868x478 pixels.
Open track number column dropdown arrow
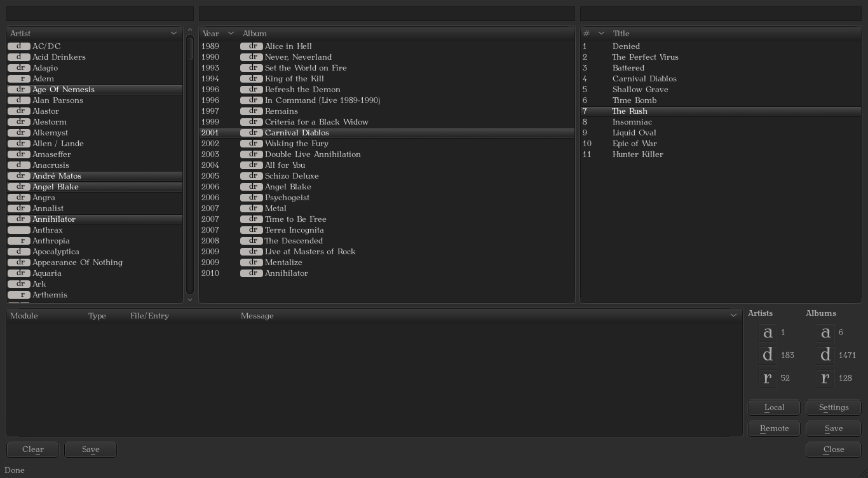601,33
